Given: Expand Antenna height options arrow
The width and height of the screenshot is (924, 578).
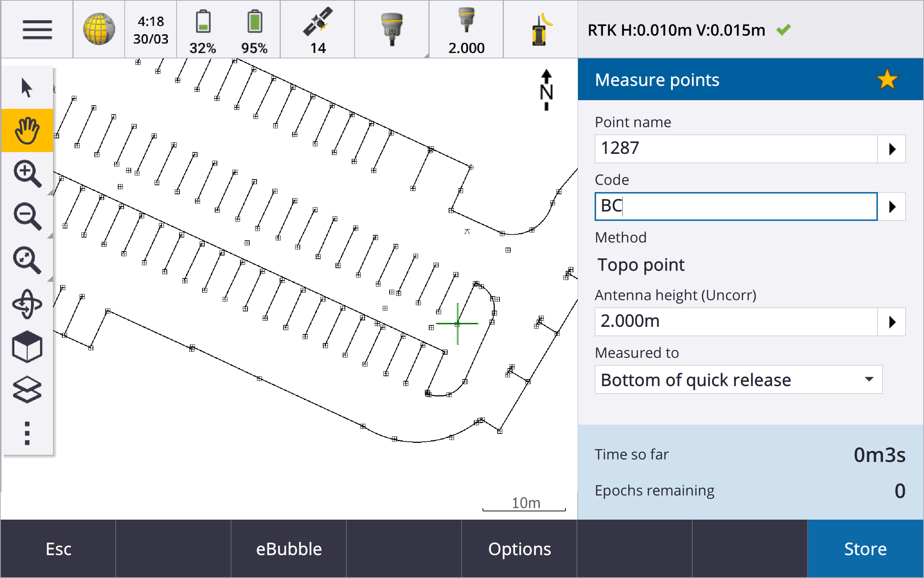Looking at the screenshot, I should (892, 322).
